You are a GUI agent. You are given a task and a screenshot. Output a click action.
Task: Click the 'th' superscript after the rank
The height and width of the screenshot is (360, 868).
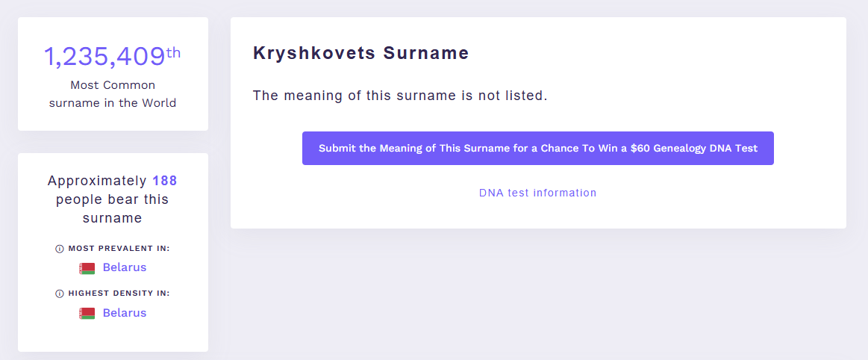(173, 52)
